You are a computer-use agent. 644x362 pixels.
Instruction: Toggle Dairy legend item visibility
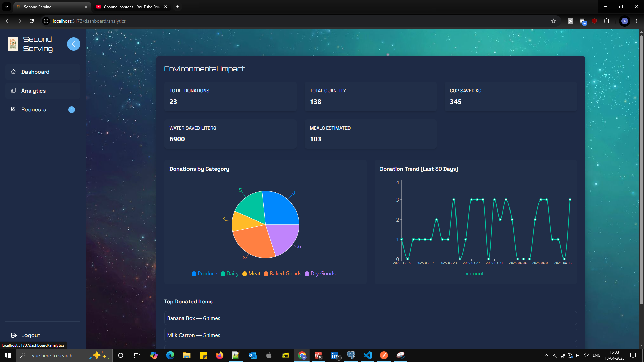tap(229, 274)
